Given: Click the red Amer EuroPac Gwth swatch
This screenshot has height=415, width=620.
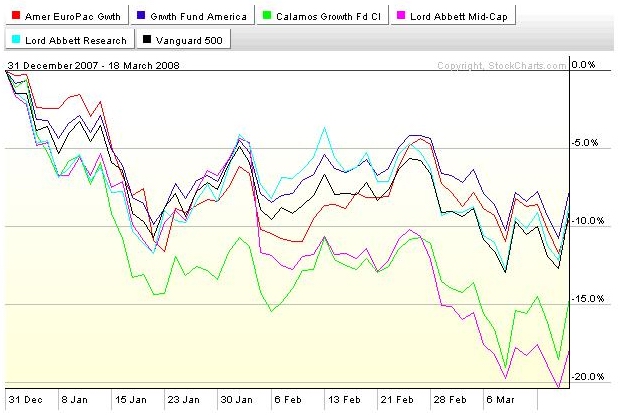Looking at the screenshot, I should [16, 15].
